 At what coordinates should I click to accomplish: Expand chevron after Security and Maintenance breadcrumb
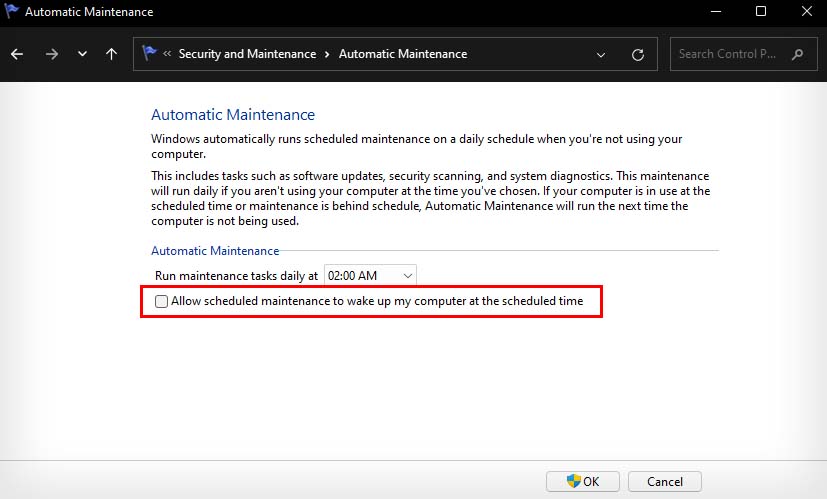tap(327, 54)
